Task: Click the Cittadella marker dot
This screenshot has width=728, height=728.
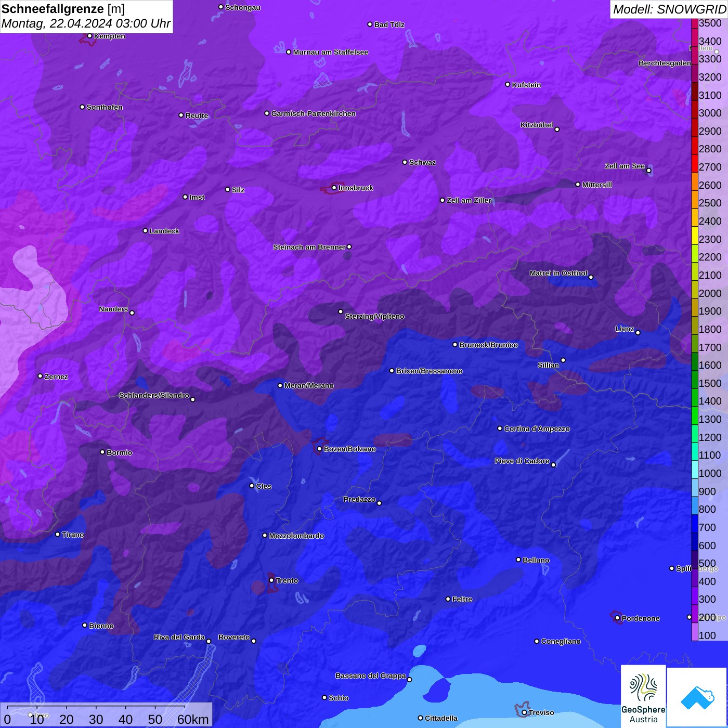Action: 421,718
